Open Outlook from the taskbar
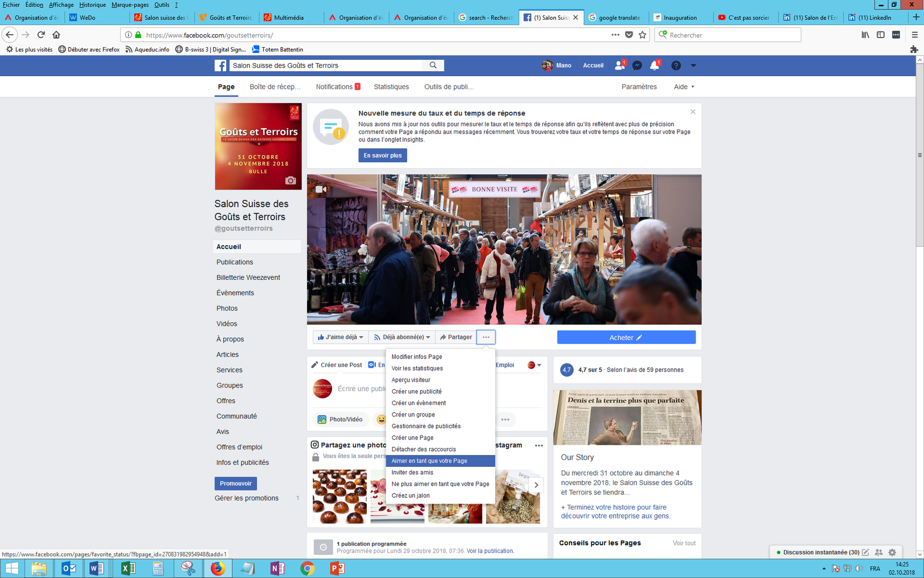 (x=68, y=568)
